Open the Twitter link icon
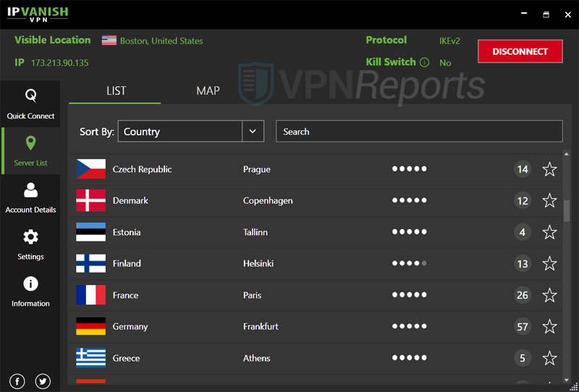 43,381
